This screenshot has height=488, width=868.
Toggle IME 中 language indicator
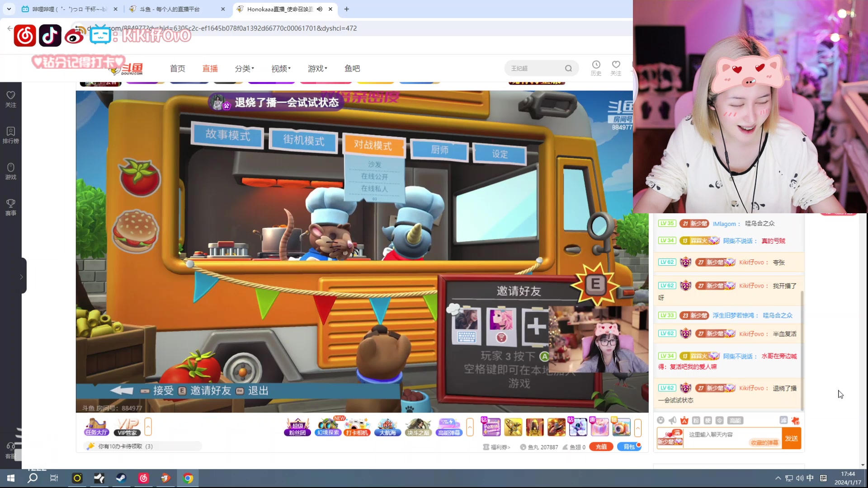pos(810,478)
